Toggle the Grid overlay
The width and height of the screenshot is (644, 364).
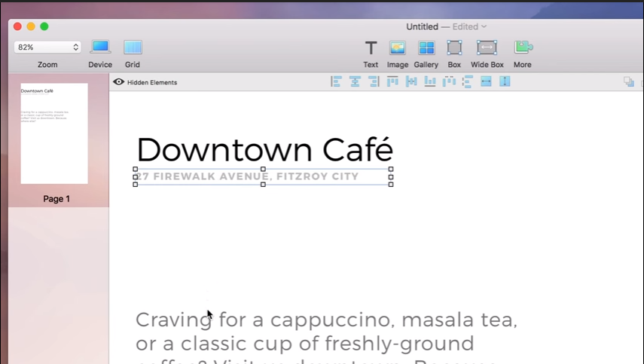(133, 47)
